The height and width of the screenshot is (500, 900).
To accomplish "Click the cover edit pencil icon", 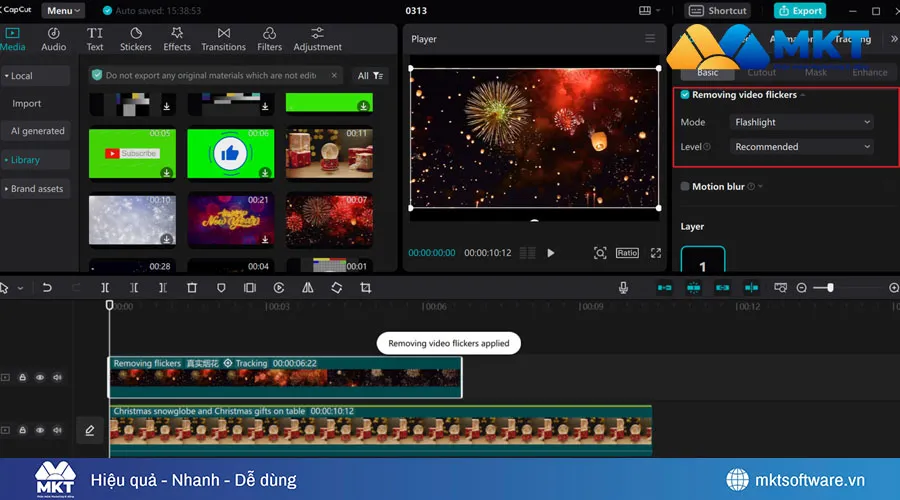I will click(x=90, y=430).
